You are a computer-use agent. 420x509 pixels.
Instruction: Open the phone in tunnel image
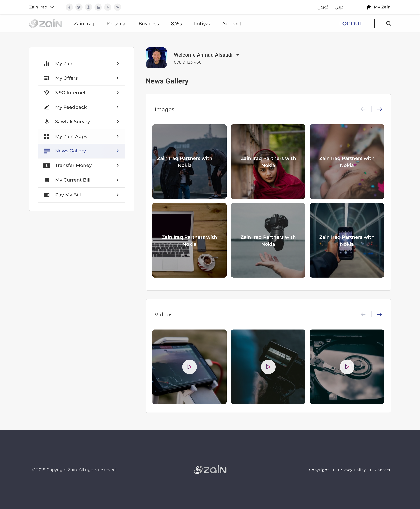pyautogui.click(x=347, y=240)
